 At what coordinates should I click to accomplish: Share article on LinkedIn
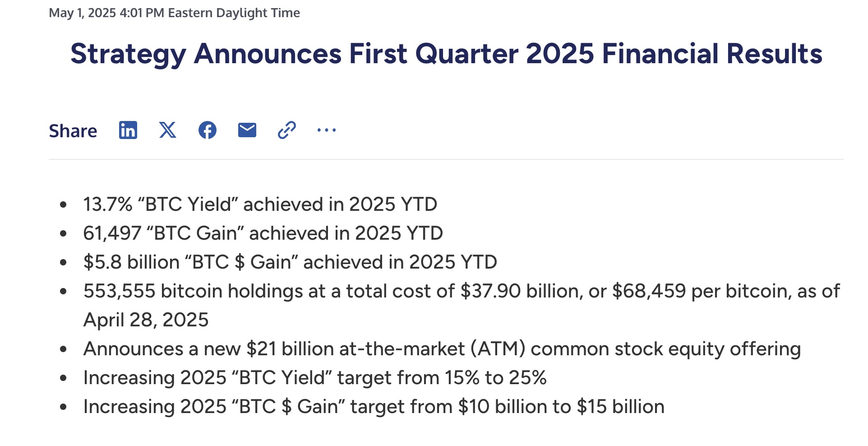point(128,130)
